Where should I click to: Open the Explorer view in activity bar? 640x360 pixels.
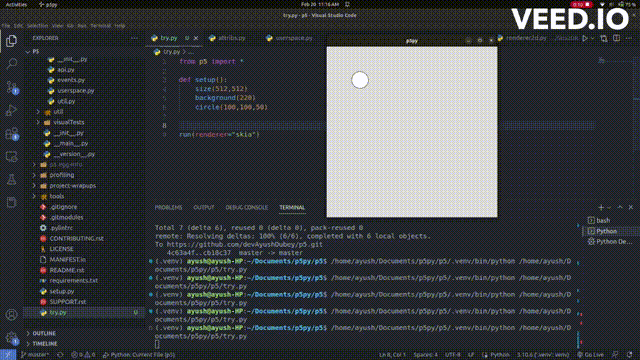tap(11, 41)
